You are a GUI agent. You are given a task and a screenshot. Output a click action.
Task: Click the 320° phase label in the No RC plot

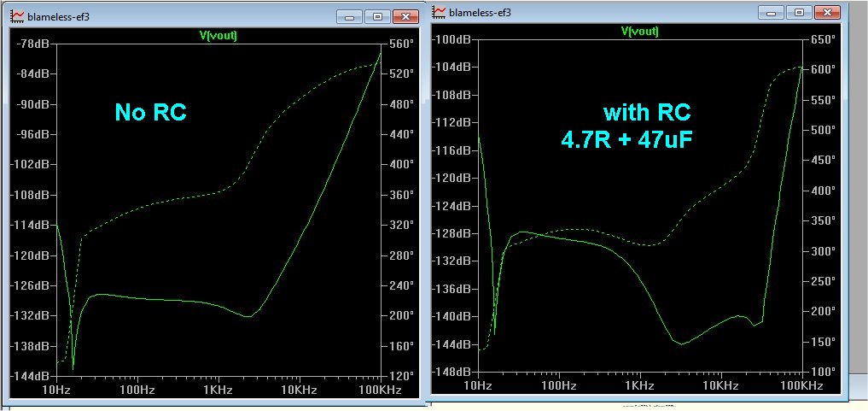pos(403,225)
